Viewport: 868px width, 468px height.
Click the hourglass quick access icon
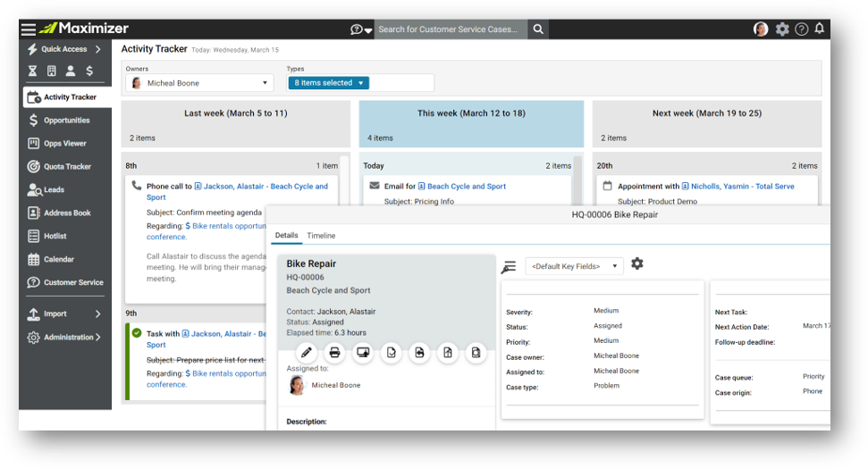click(33, 71)
